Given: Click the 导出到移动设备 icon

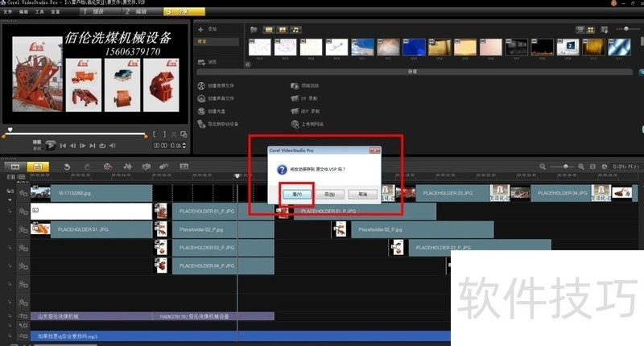Looking at the screenshot, I should pos(201,124).
